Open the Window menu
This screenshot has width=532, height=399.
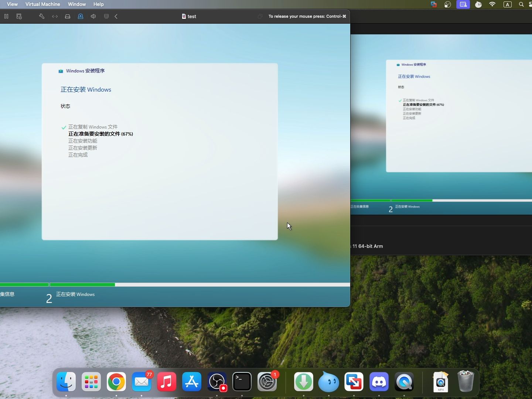coord(77,4)
